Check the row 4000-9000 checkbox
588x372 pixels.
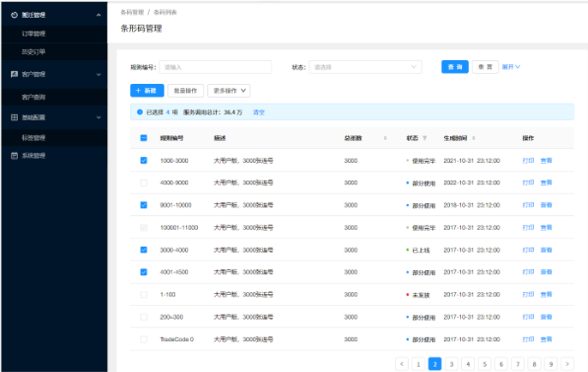[143, 183]
